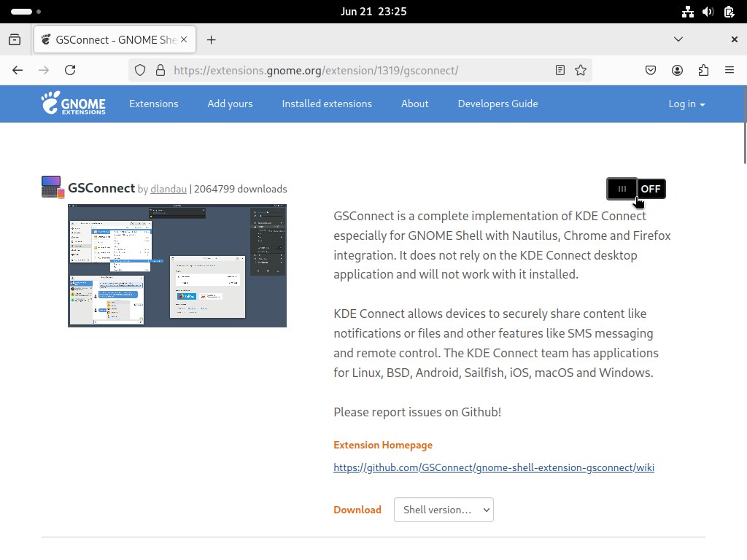
Task: Open the Developers Guide nav item
Action: click(498, 104)
